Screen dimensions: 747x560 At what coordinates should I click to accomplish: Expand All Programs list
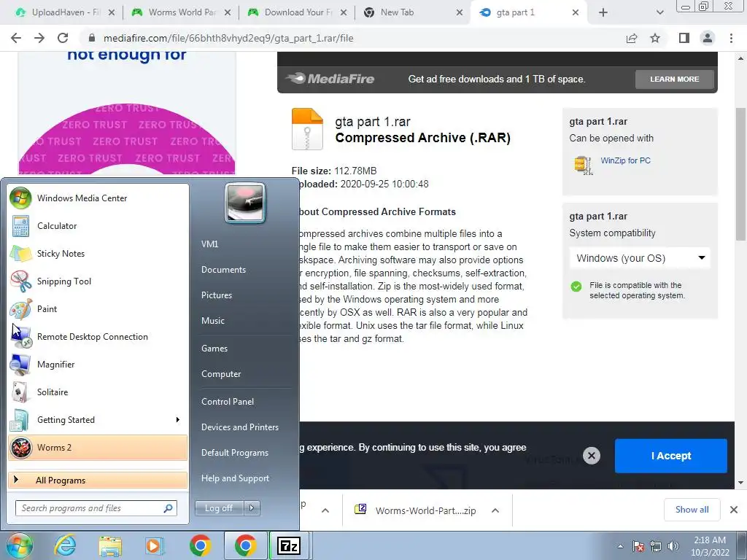(x=98, y=480)
